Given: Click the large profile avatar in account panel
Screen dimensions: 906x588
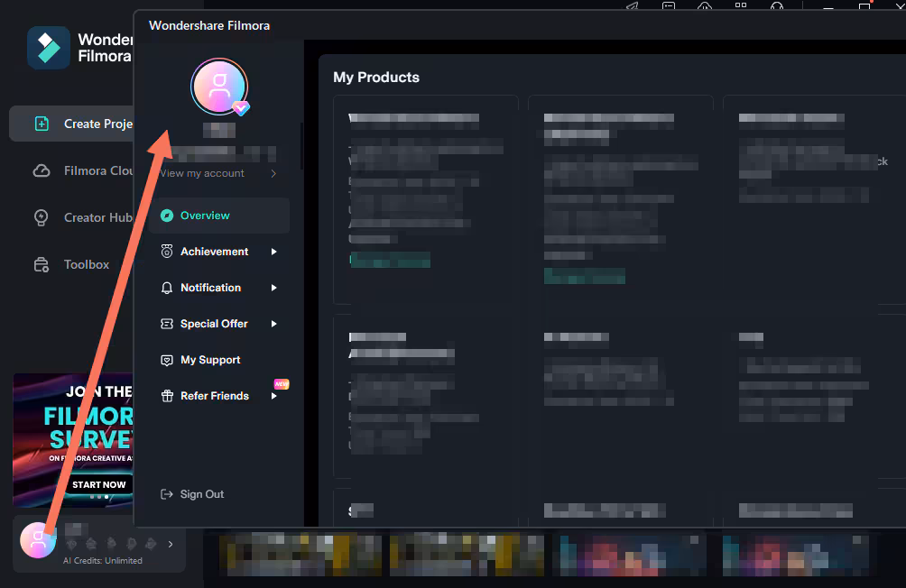Looking at the screenshot, I should (x=219, y=87).
